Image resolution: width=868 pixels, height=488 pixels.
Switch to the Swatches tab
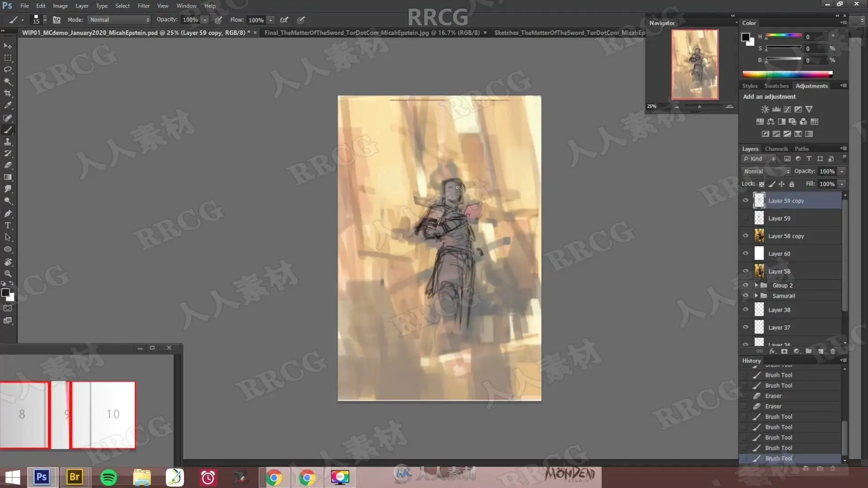776,86
